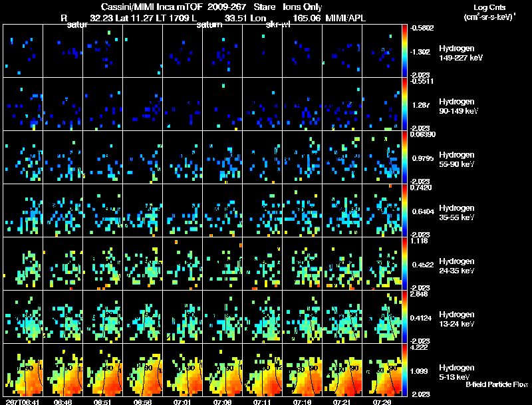Select the Hydrogen 149-227 keV panel at 06:41

(23, 51)
